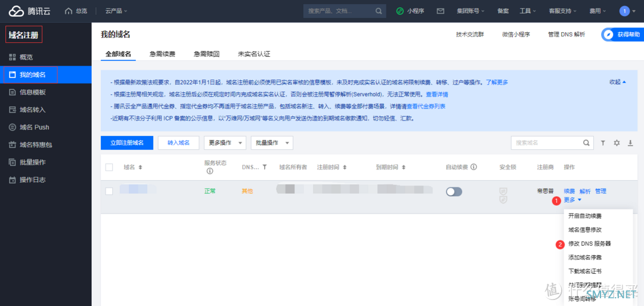The image size is (644, 306).
Task: Open the 微信小程序 link
Action: 516,35
